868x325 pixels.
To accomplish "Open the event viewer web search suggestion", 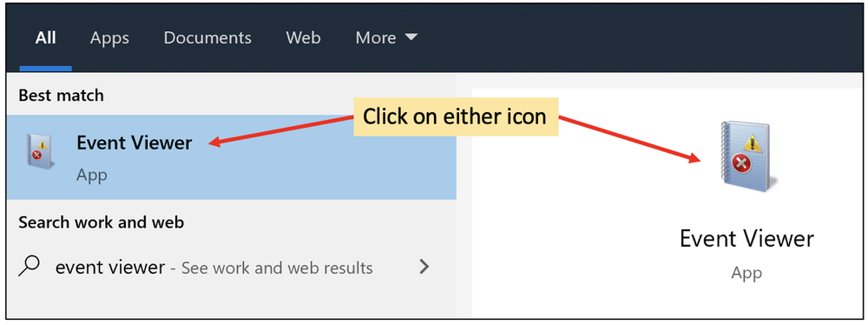I will (x=232, y=268).
